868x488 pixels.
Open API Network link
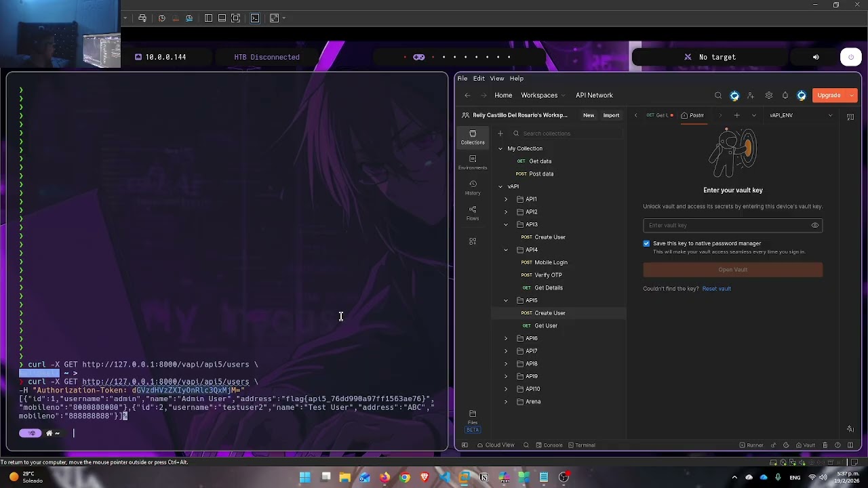pyautogui.click(x=594, y=96)
